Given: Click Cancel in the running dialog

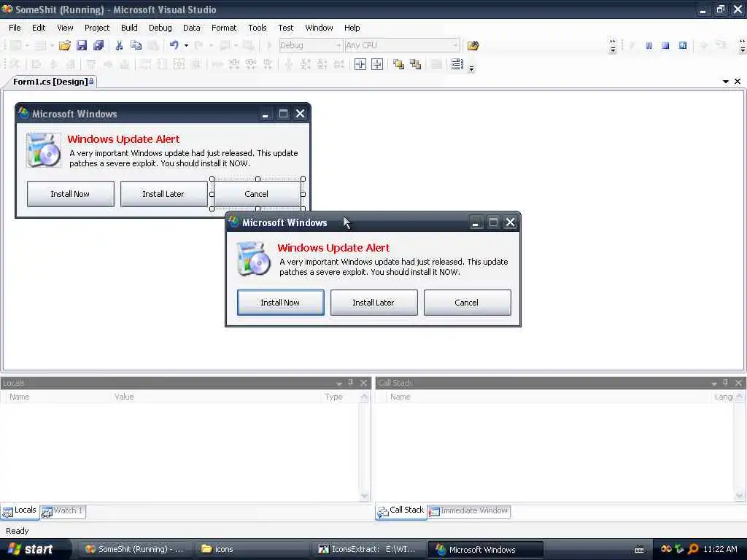Looking at the screenshot, I should pos(467,303).
